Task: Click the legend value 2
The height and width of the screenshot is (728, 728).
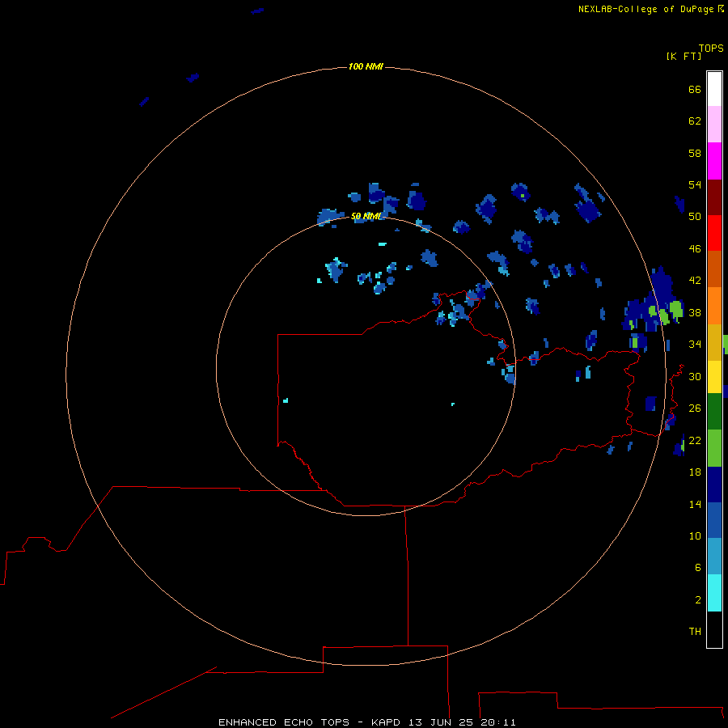Action: (698, 599)
